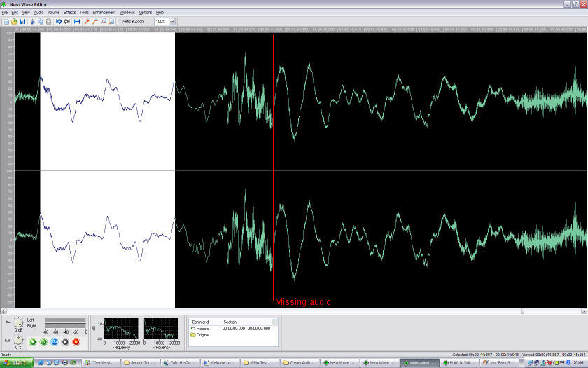The image size is (588, 368).
Task: Click the Zoom In magnifier icon
Action: [x=87, y=22]
